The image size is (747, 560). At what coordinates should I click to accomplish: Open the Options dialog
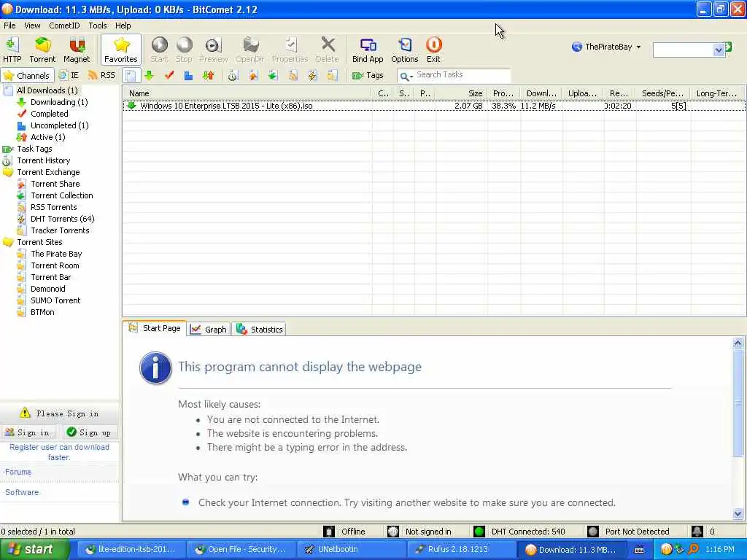click(x=404, y=50)
